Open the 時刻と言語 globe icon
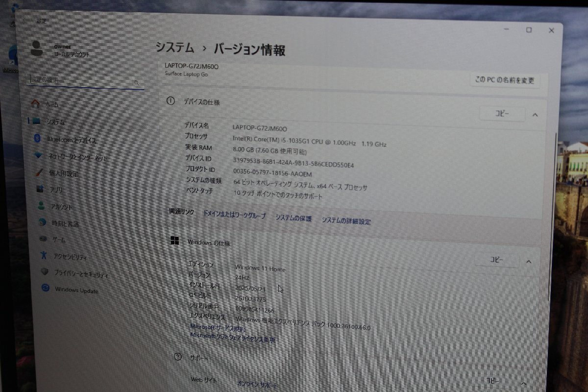The height and width of the screenshot is (392, 588). tap(43, 222)
